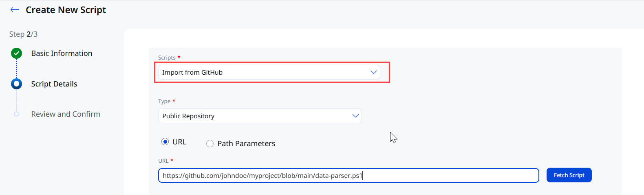Click the Type dropdown chevron arrow
Viewport: 644px width, 195px height.
coord(355,116)
